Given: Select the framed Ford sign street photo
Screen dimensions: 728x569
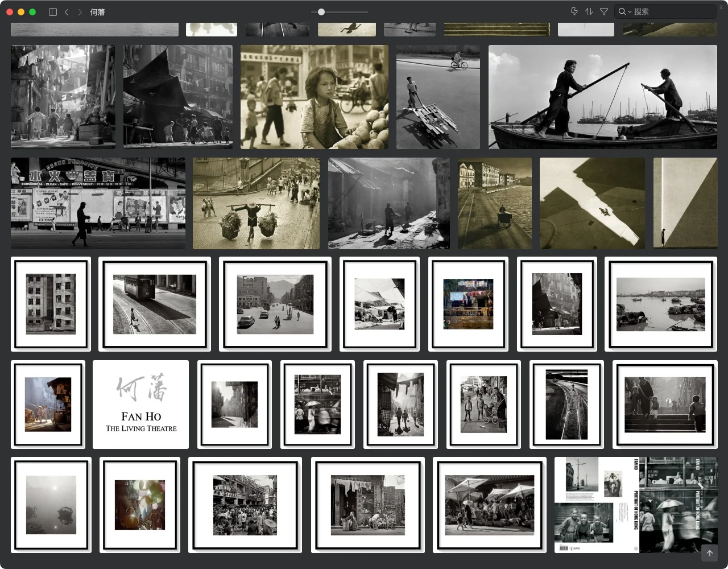Looking at the screenshot, I should pyautogui.click(x=275, y=304).
